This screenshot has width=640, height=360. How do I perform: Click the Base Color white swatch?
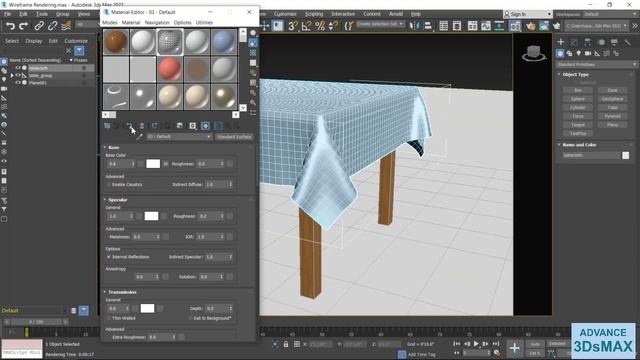(x=153, y=164)
